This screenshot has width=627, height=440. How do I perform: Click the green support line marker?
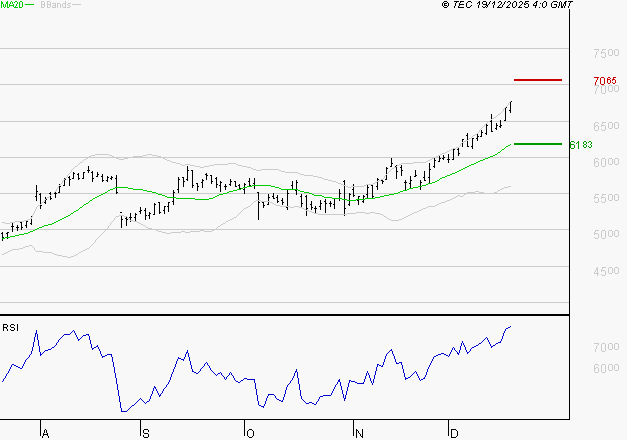pyautogui.click(x=538, y=144)
